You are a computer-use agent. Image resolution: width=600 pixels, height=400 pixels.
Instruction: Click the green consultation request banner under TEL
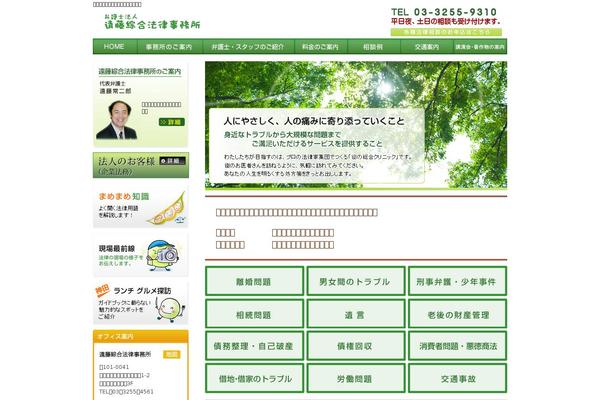coord(446,32)
